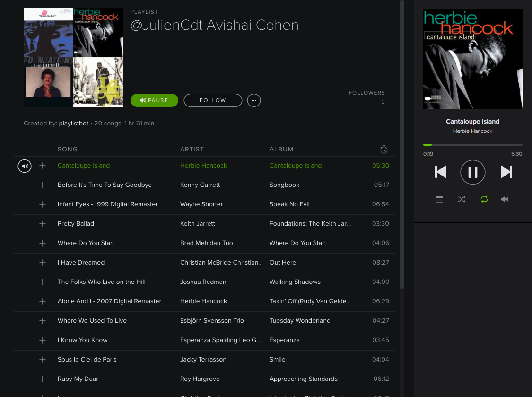Add Sous le Ciel de Paris with plus

point(43,359)
